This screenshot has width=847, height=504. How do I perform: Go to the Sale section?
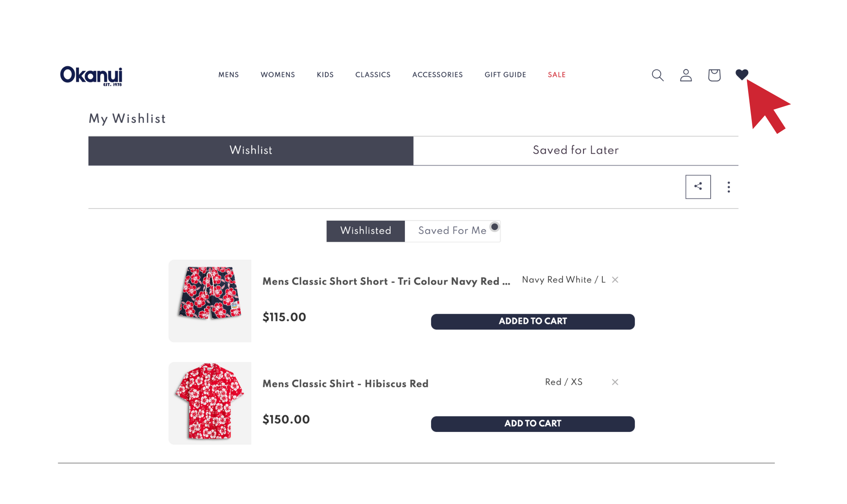coord(557,75)
